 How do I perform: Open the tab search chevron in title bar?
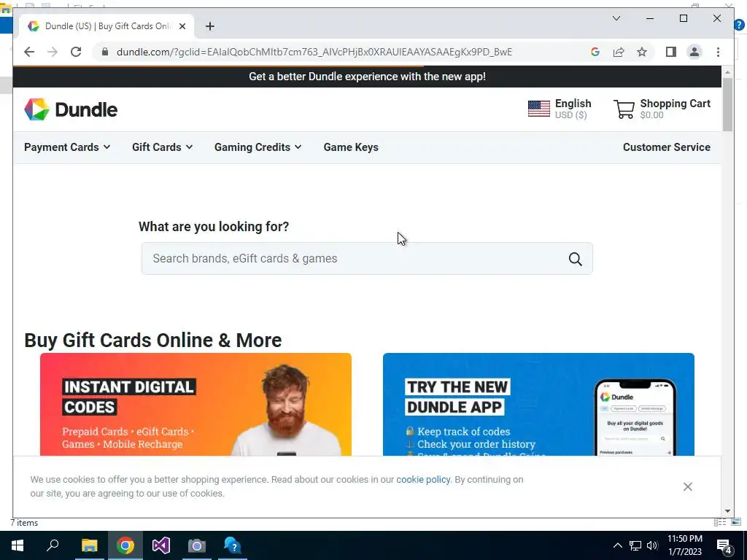616,18
